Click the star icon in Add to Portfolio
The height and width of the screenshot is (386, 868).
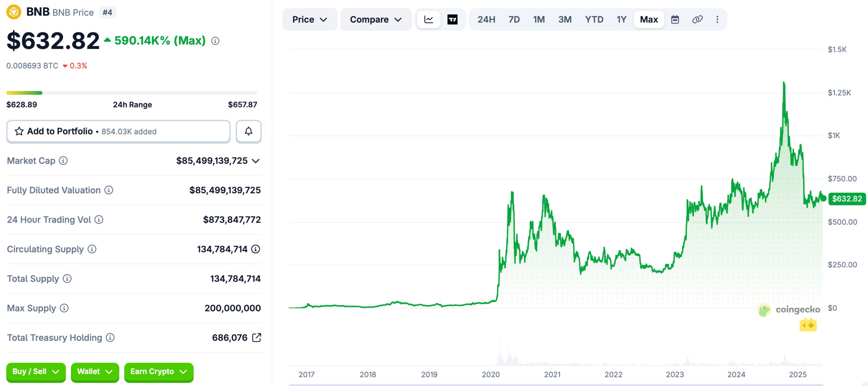[19, 131]
